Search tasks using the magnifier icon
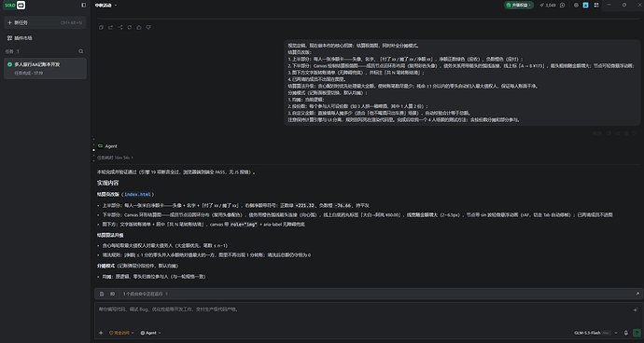 click(81, 51)
